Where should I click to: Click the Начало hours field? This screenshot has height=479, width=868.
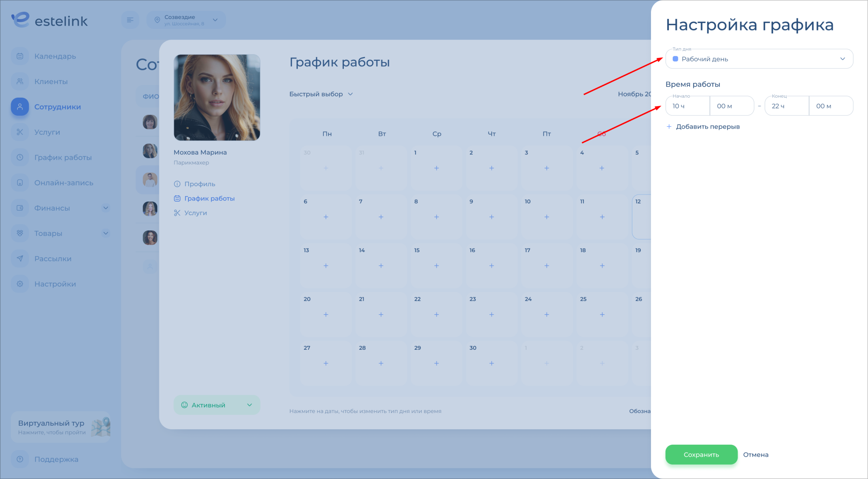click(x=688, y=106)
